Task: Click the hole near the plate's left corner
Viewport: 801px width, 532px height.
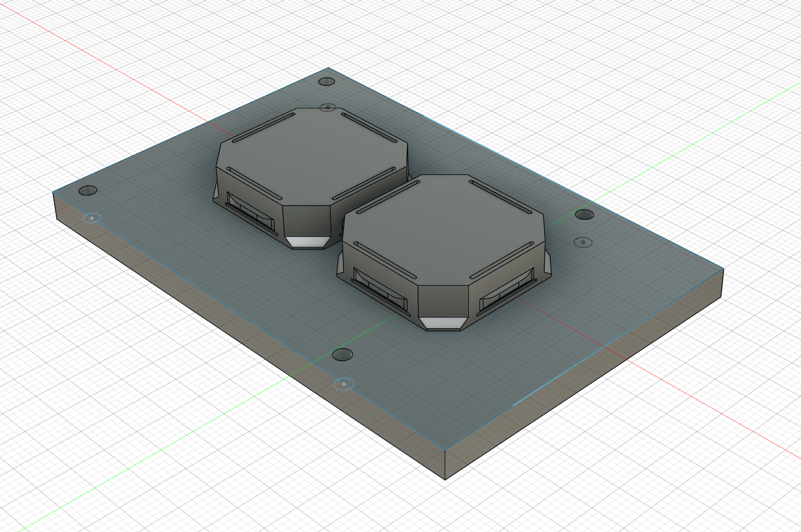Action: (x=88, y=191)
